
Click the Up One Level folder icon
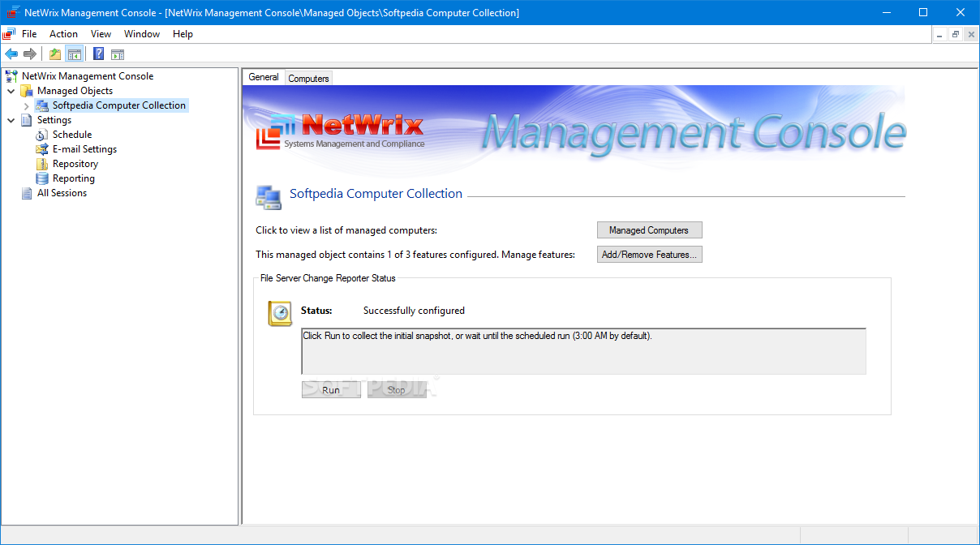point(55,54)
